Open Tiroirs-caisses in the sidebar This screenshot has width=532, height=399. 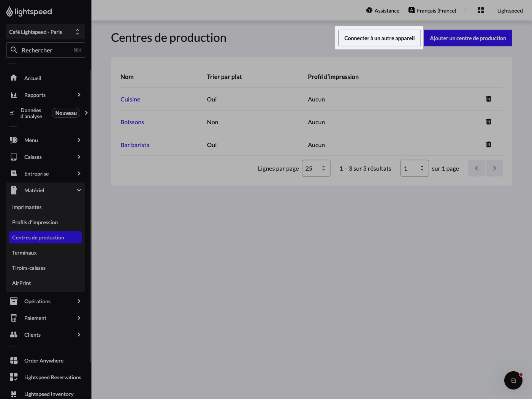click(46, 268)
